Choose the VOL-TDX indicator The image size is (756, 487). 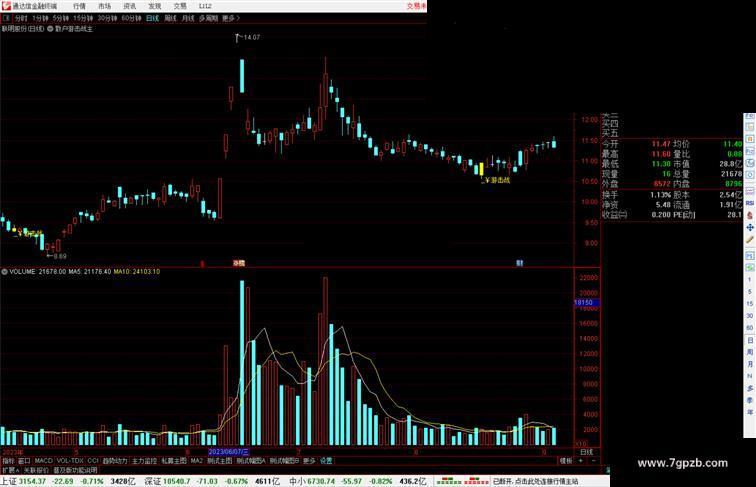70,461
